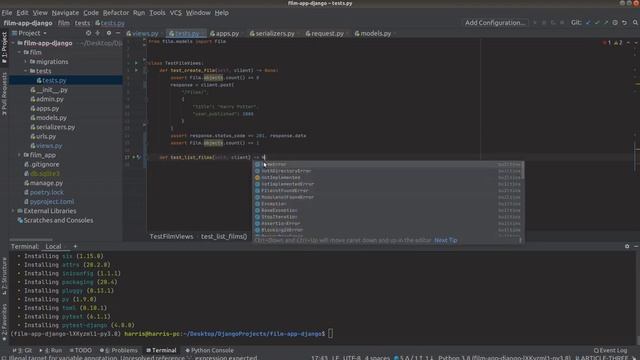Click Git commit checkmark icon in toolbar
This screenshot has height=360, width=640.
point(597,22)
